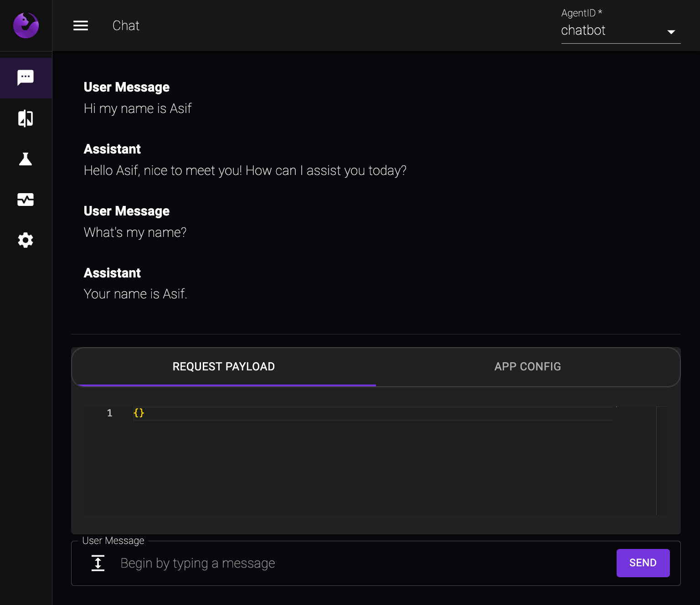Click the purple app logo

(x=26, y=26)
